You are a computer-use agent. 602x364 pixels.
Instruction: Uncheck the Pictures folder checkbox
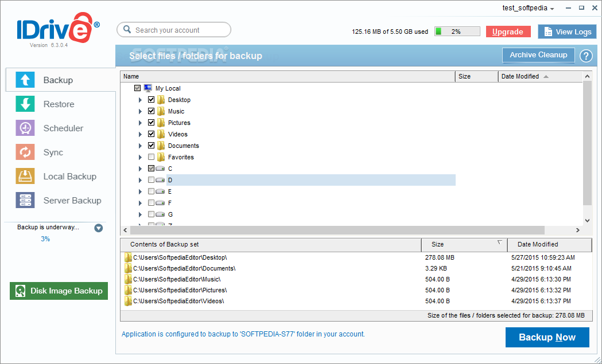click(152, 123)
